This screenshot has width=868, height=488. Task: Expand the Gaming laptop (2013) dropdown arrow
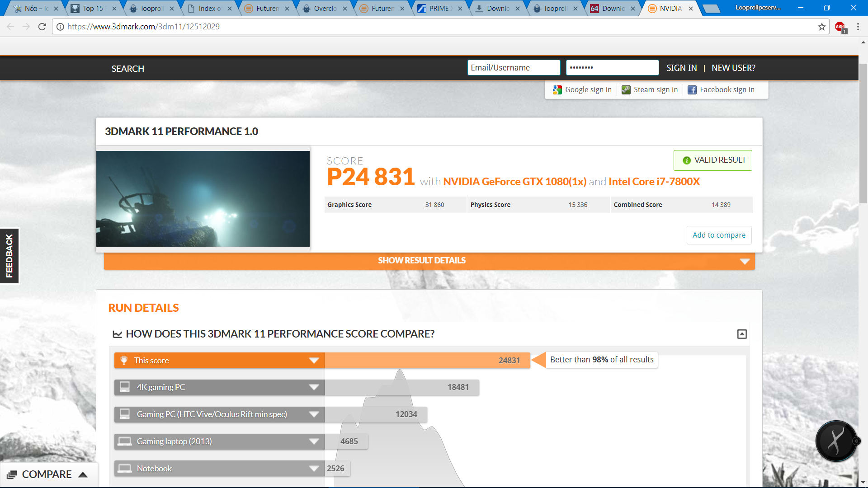(314, 441)
